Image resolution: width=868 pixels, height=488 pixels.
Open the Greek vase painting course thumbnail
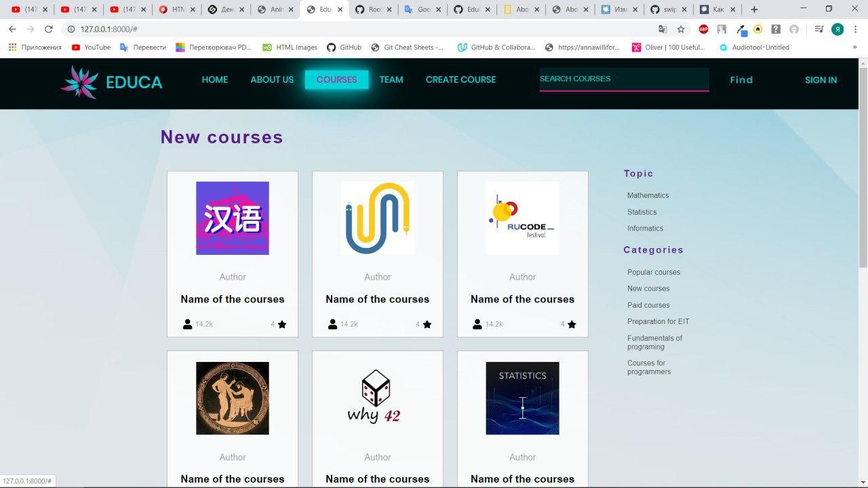(x=233, y=398)
